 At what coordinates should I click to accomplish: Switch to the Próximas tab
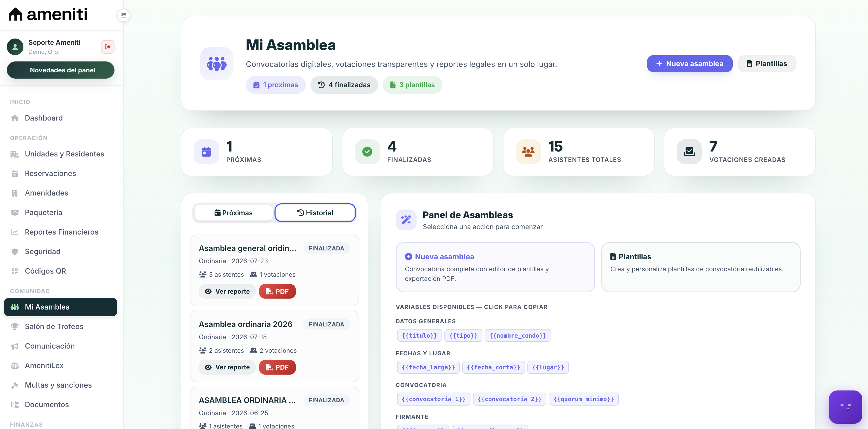233,213
